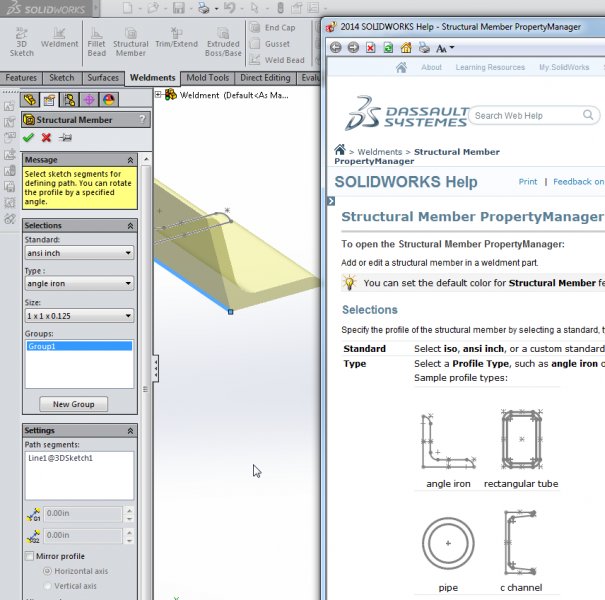The width and height of the screenshot is (605, 600).
Task: Click the Weldments breadcrumb link
Action: [380, 152]
